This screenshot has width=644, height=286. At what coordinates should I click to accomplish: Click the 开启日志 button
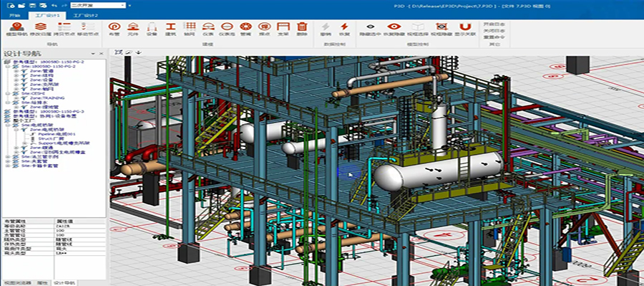[494, 24]
